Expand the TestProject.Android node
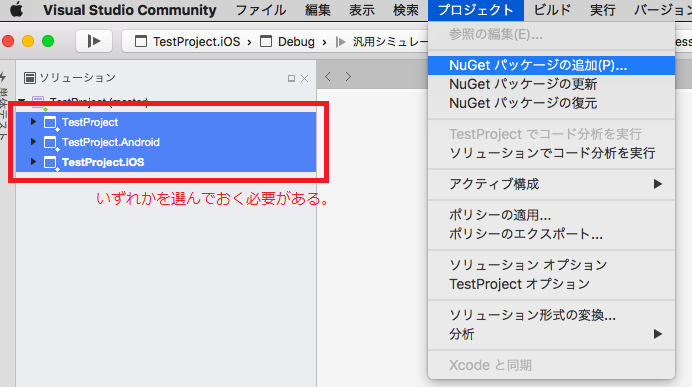This screenshot has width=692, height=387. 33,142
